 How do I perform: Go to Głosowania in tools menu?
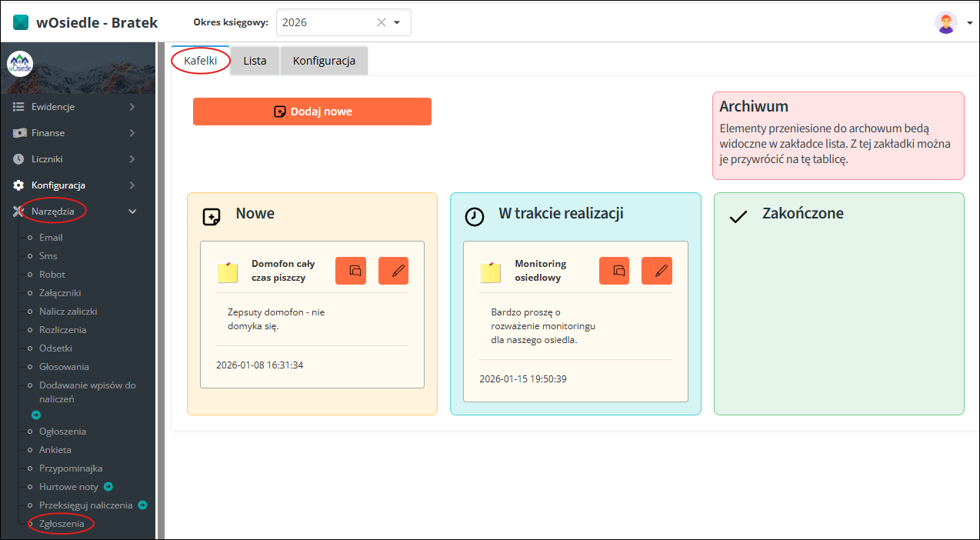[64, 367]
